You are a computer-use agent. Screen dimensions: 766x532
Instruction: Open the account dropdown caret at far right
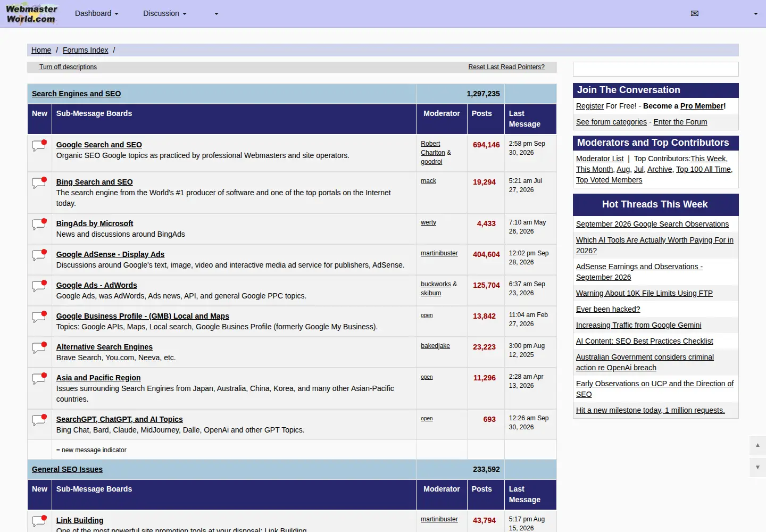coord(755,13)
